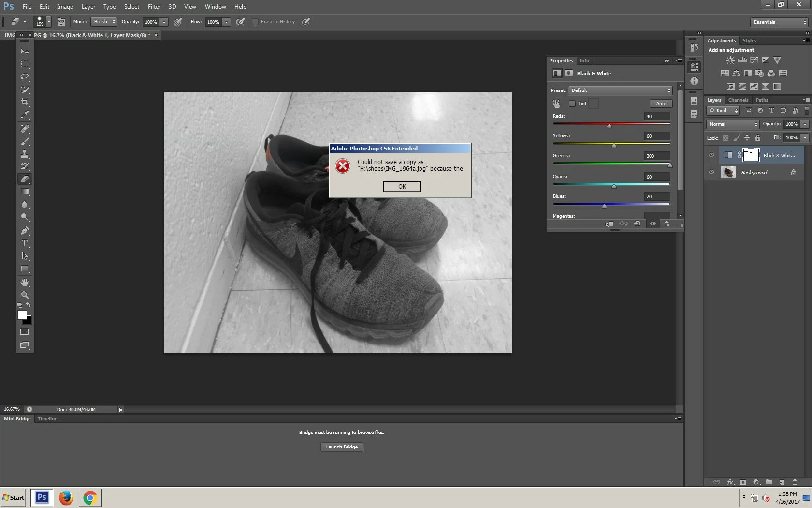Switch to the Styles tab
This screenshot has width=812, height=508.
pos(749,41)
